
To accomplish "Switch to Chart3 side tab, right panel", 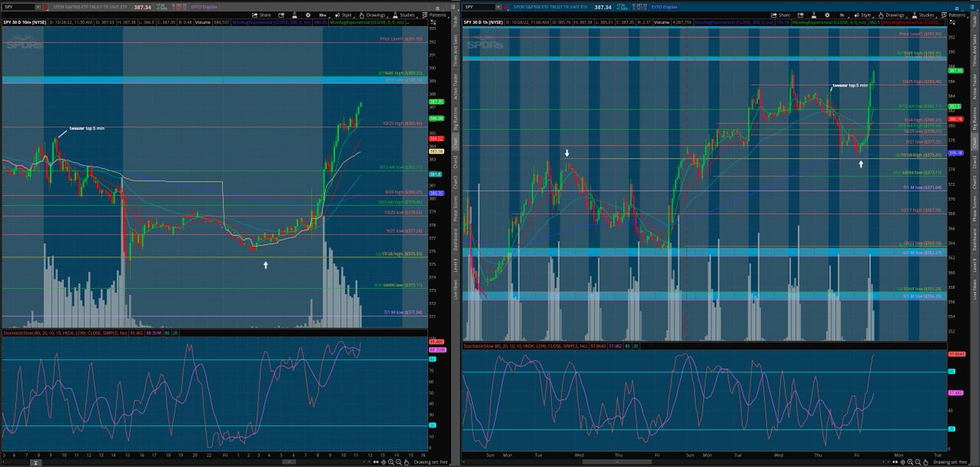I will pyautogui.click(x=975, y=181).
